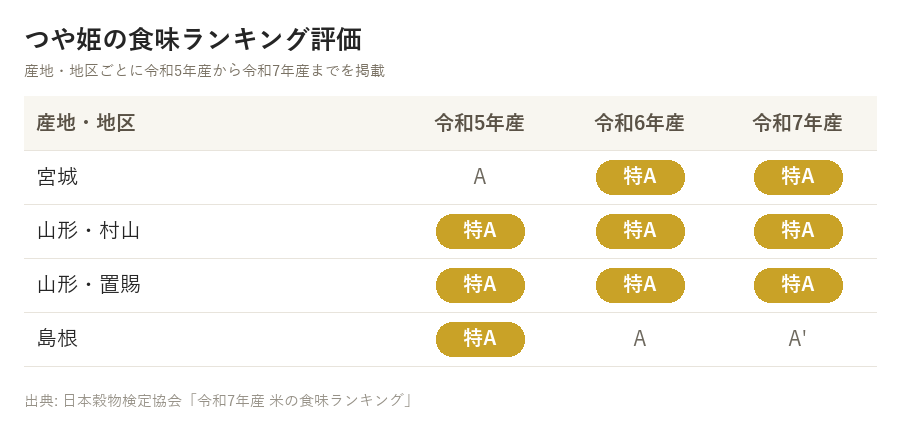
Task: Click the 産地・地区 column header
Action: pos(86,123)
